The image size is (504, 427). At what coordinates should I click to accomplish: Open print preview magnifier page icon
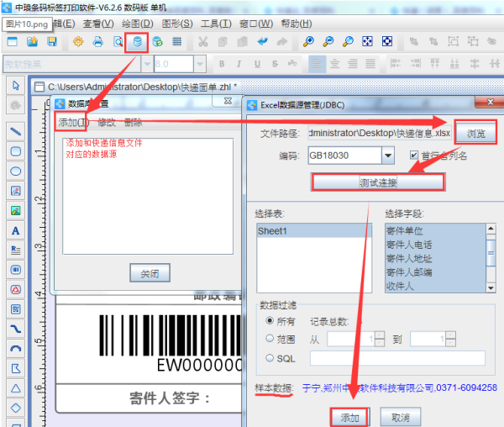(x=118, y=41)
